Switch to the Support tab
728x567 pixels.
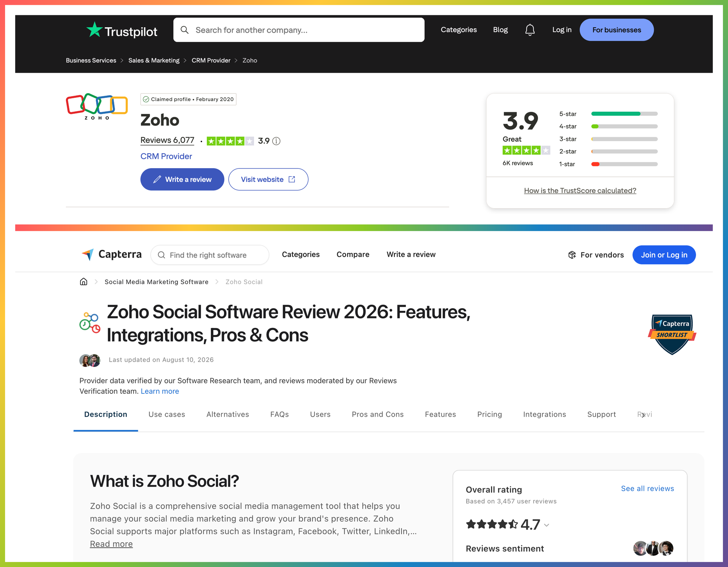point(602,415)
